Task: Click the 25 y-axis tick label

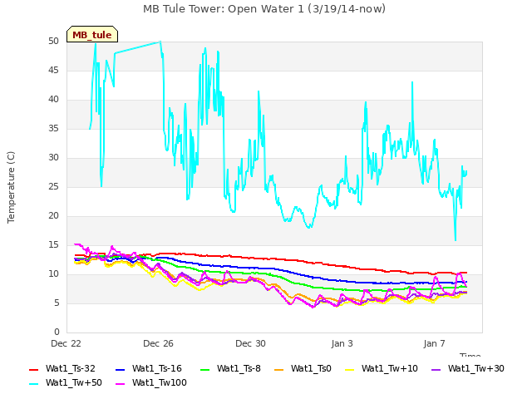Action: 53,187
